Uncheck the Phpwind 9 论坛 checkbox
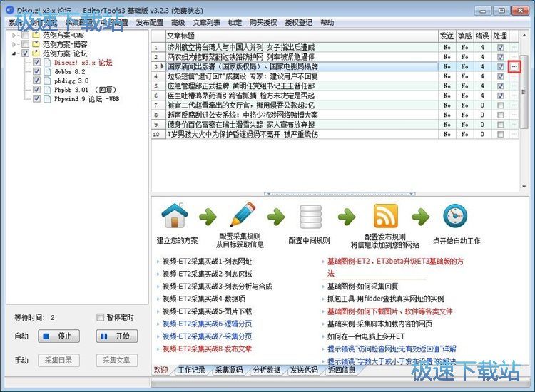 (36, 99)
